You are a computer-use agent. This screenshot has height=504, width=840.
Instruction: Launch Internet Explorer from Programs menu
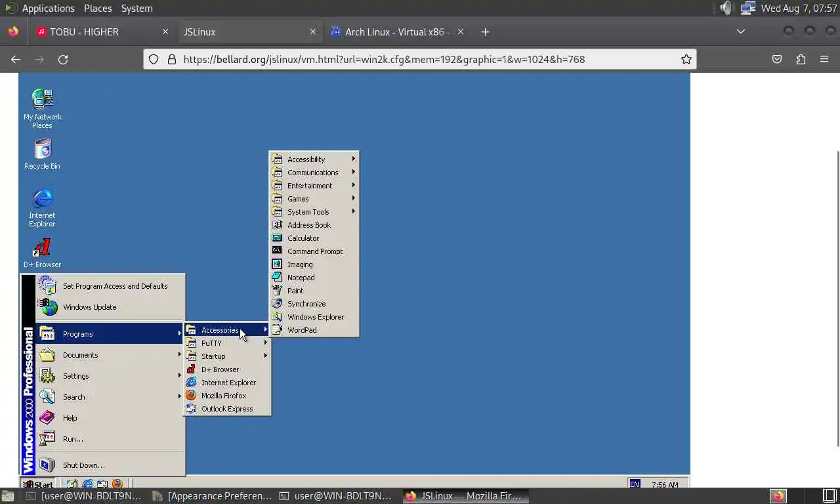[227, 383]
